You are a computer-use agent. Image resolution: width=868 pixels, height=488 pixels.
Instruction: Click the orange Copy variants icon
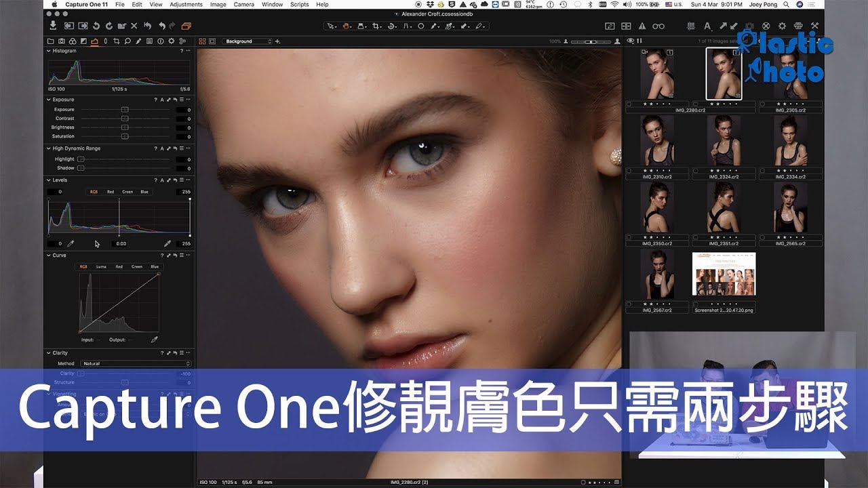click(x=186, y=26)
